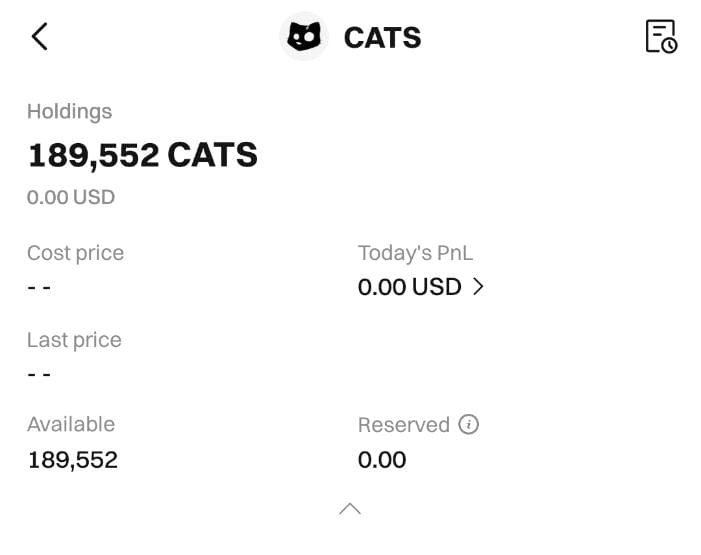Open the chevron beside Today's PnL amount
701x555 pixels.
tap(478, 287)
